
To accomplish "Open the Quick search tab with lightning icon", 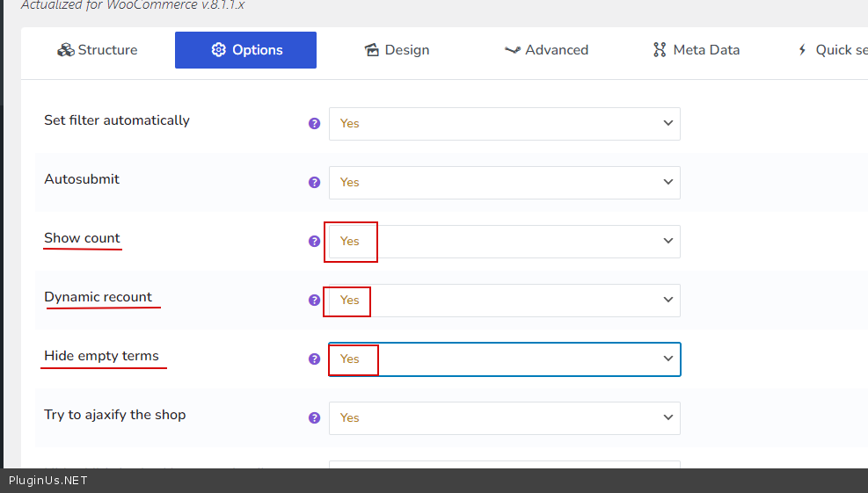I will pos(832,50).
